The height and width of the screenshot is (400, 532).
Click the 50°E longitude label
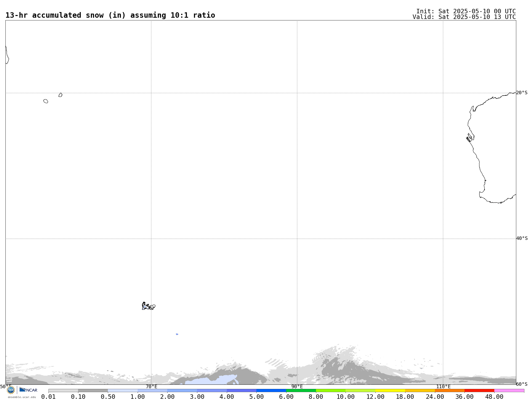click(6, 387)
